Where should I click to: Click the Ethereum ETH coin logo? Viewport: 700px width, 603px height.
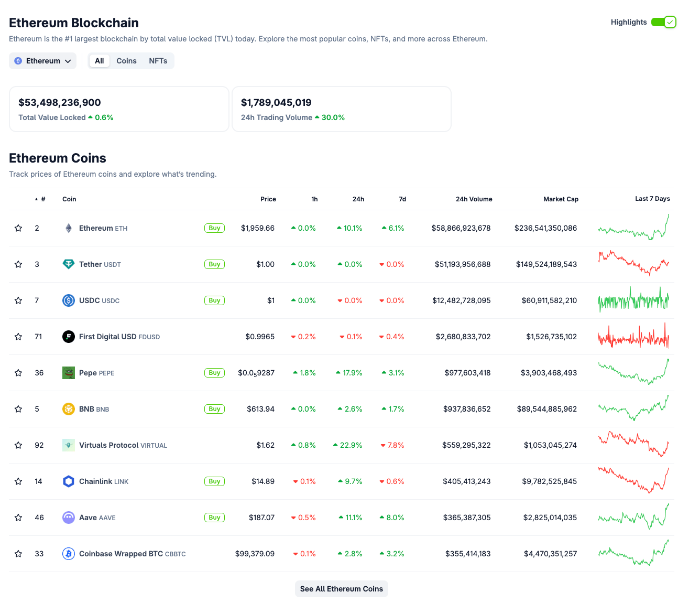pos(69,228)
